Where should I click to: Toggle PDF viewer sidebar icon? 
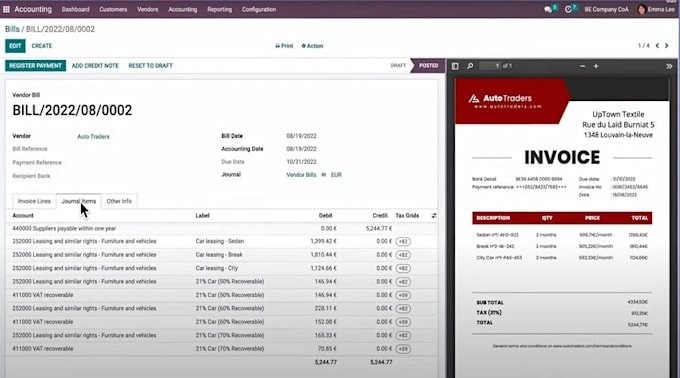pyautogui.click(x=455, y=66)
